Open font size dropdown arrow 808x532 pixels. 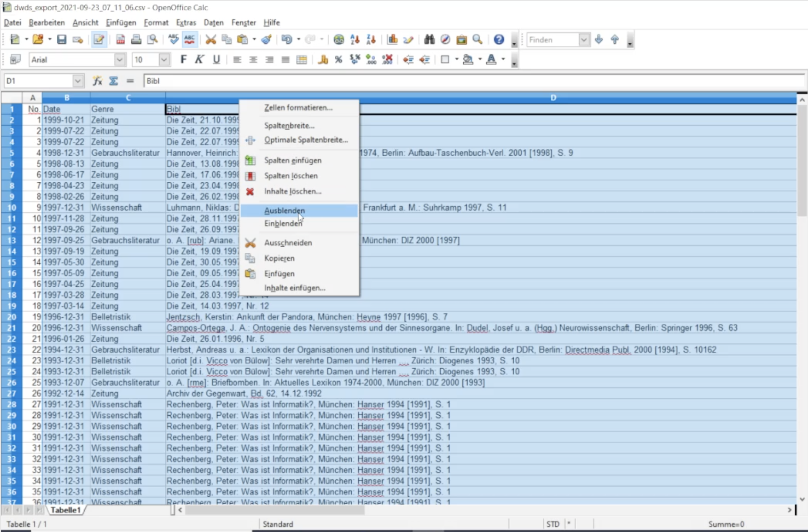pyautogui.click(x=164, y=60)
